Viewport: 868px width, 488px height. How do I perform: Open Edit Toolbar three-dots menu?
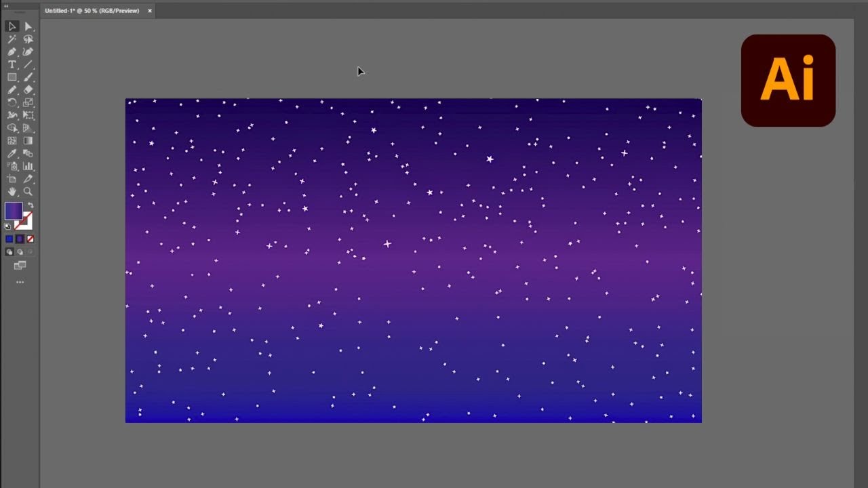(x=20, y=282)
